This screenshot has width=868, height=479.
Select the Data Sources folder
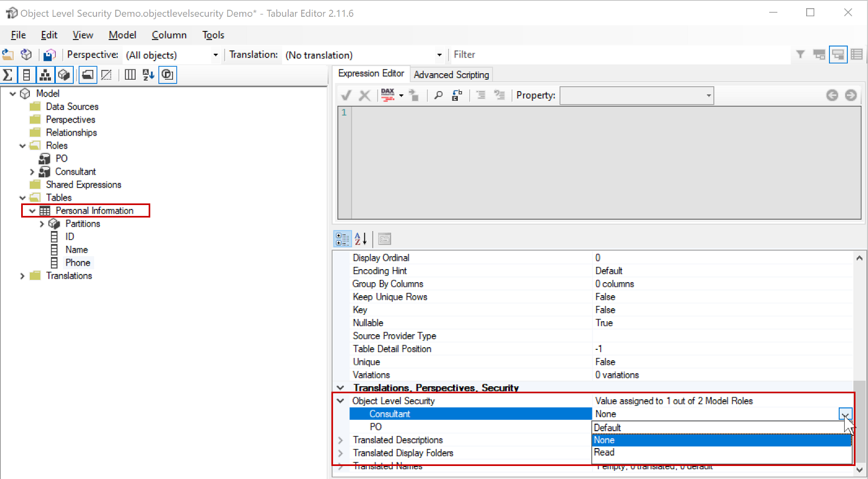click(x=72, y=106)
